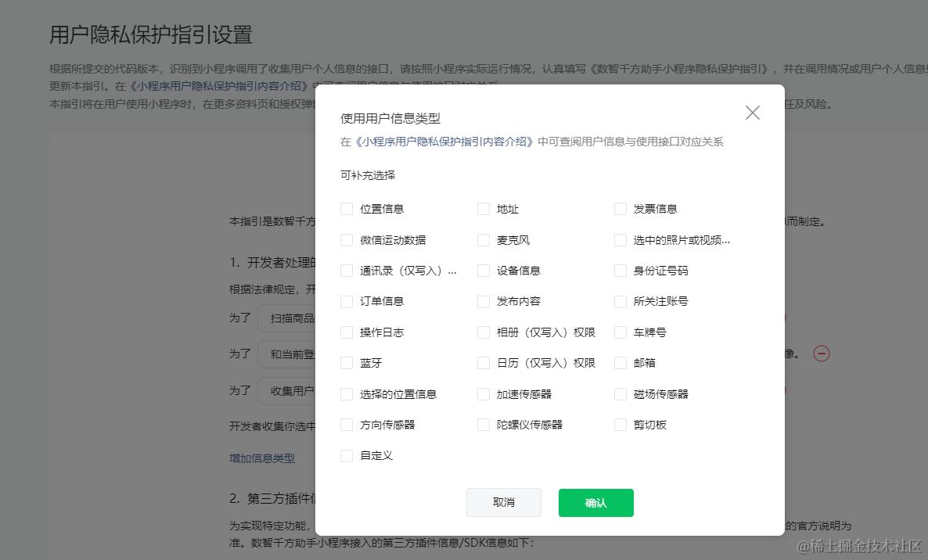The image size is (928, 560).
Task: Check the 订单信息 checkbox
Action: click(347, 302)
